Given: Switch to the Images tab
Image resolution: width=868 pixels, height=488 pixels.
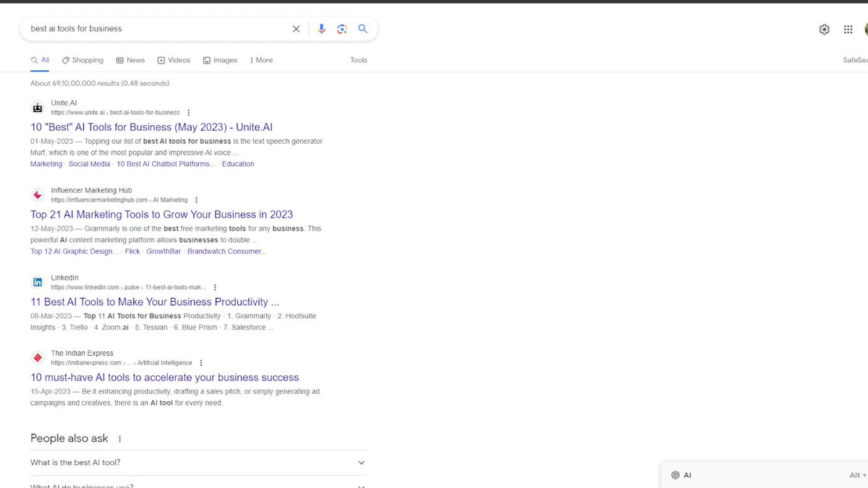Looking at the screenshot, I should tap(220, 60).
